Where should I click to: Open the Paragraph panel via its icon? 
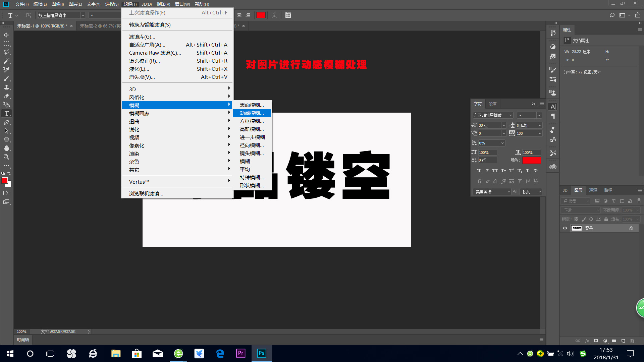(x=553, y=116)
